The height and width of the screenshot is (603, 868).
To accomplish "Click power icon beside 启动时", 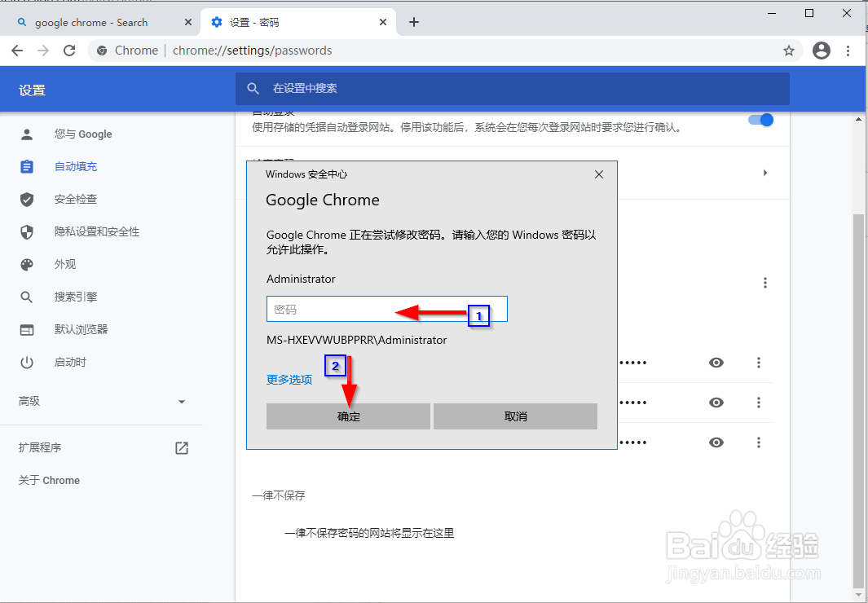I will coord(27,363).
